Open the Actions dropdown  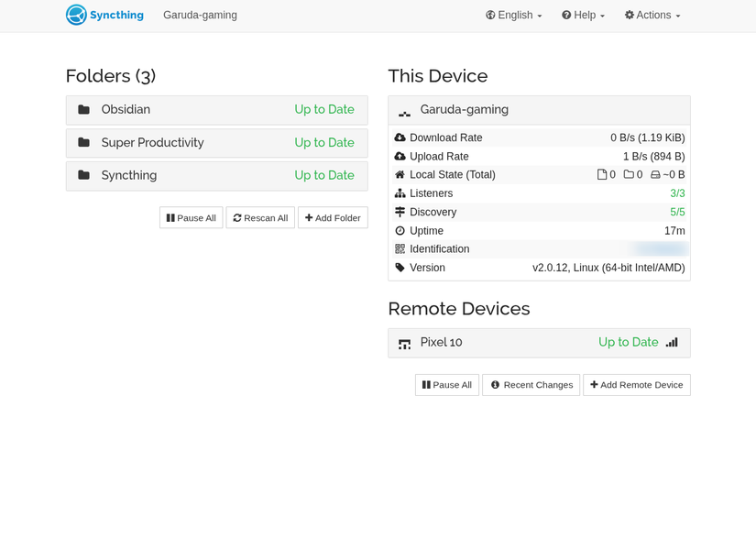click(x=652, y=15)
